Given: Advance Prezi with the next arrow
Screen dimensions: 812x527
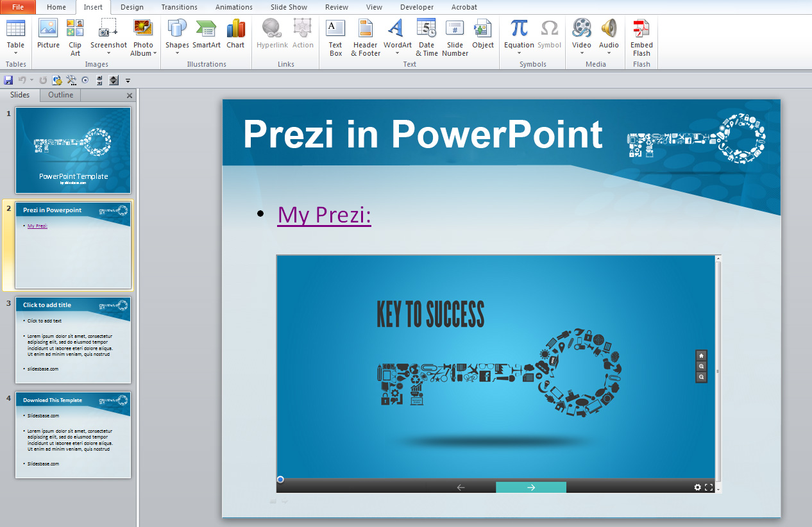Looking at the screenshot, I should pyautogui.click(x=530, y=487).
